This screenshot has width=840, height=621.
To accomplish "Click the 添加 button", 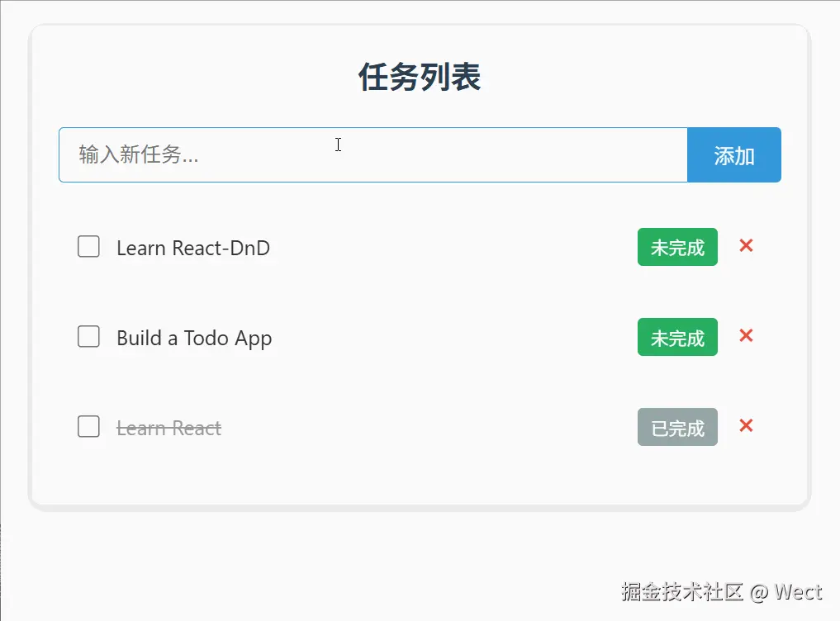I will (733, 154).
